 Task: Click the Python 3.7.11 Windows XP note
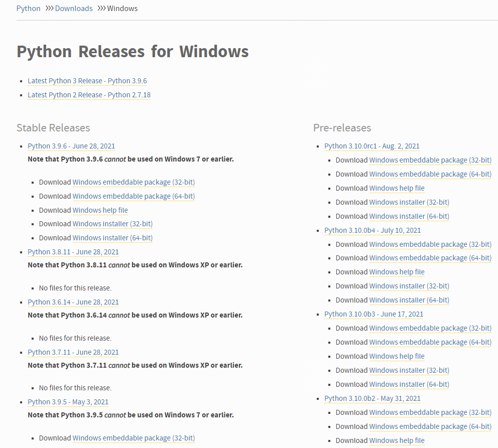click(135, 365)
